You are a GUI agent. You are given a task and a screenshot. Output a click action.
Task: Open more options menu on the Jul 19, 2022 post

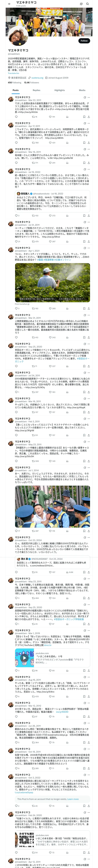(x=89, y=169)
